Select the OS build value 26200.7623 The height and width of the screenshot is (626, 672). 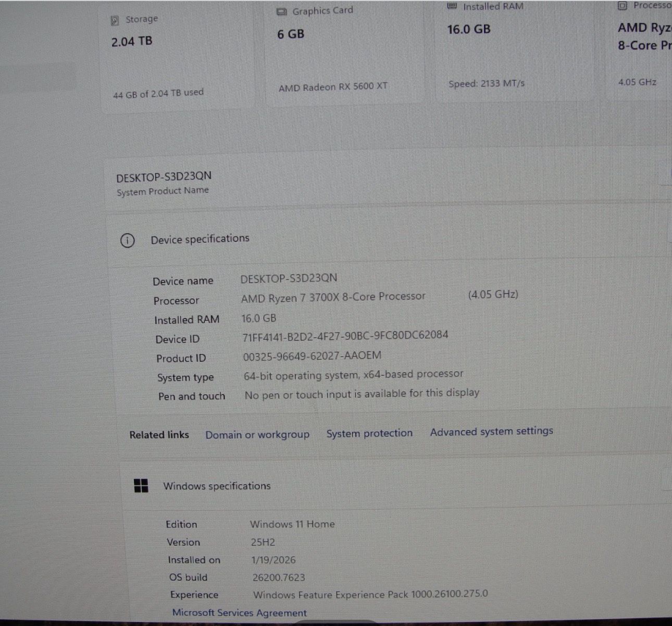coord(279,578)
